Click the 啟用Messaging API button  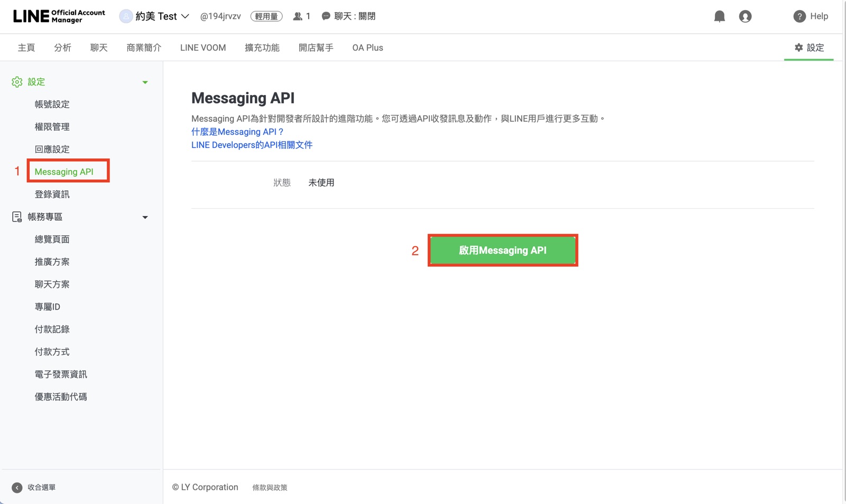coord(503,250)
